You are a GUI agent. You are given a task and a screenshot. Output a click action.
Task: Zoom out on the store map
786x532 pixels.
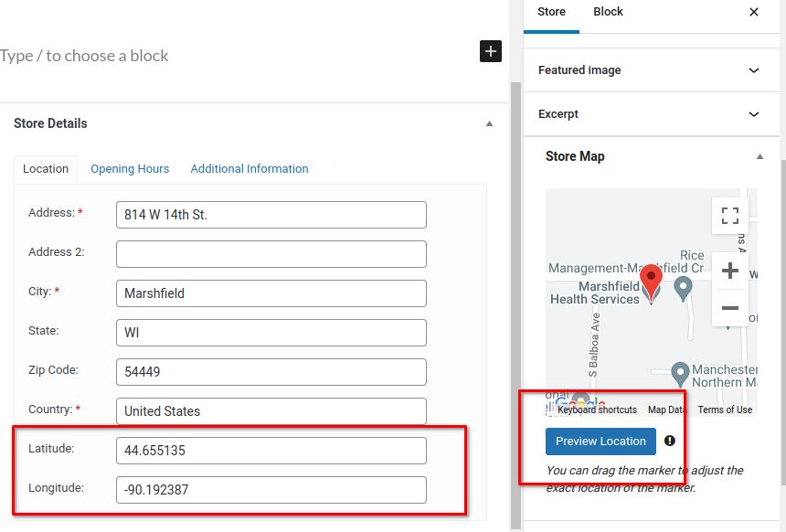[x=730, y=308]
